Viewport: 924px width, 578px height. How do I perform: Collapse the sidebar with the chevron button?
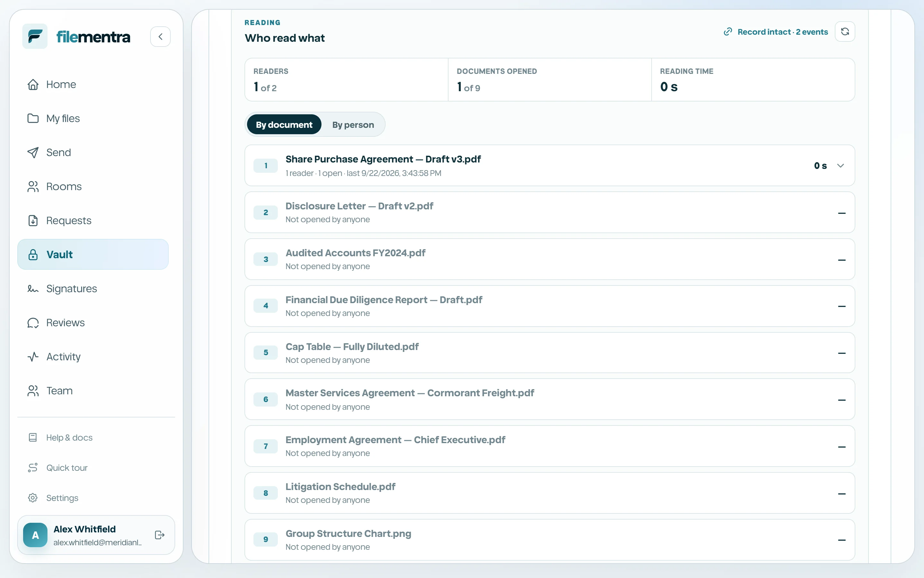click(160, 37)
